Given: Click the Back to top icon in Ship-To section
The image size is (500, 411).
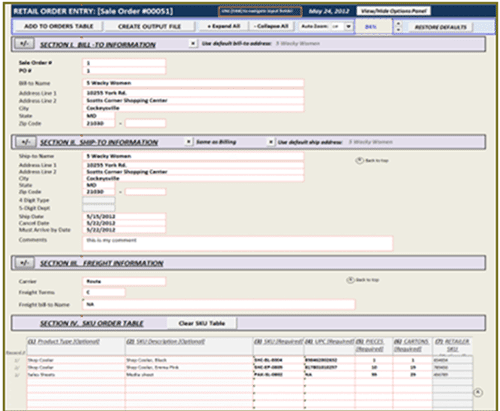Looking at the screenshot, I should tap(359, 160).
